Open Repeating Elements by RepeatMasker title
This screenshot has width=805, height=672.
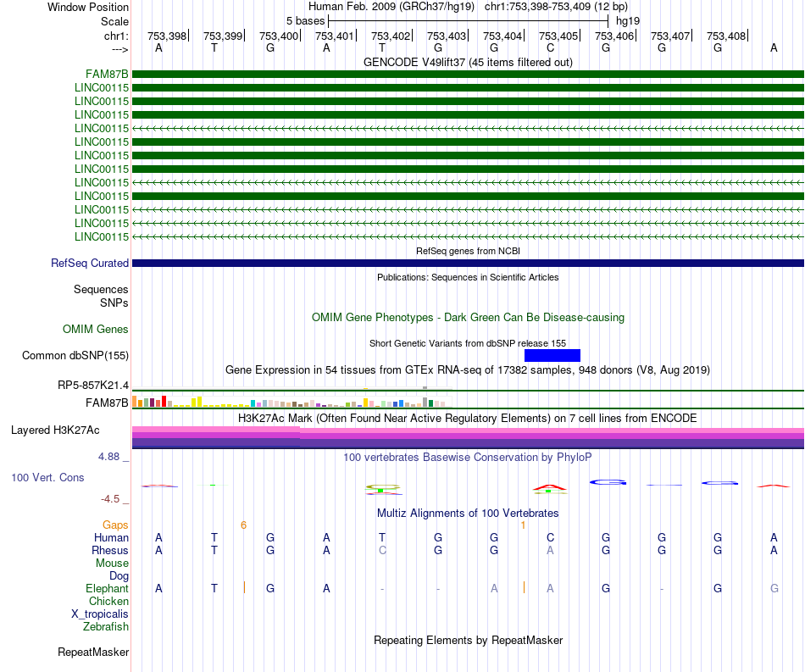pos(468,640)
